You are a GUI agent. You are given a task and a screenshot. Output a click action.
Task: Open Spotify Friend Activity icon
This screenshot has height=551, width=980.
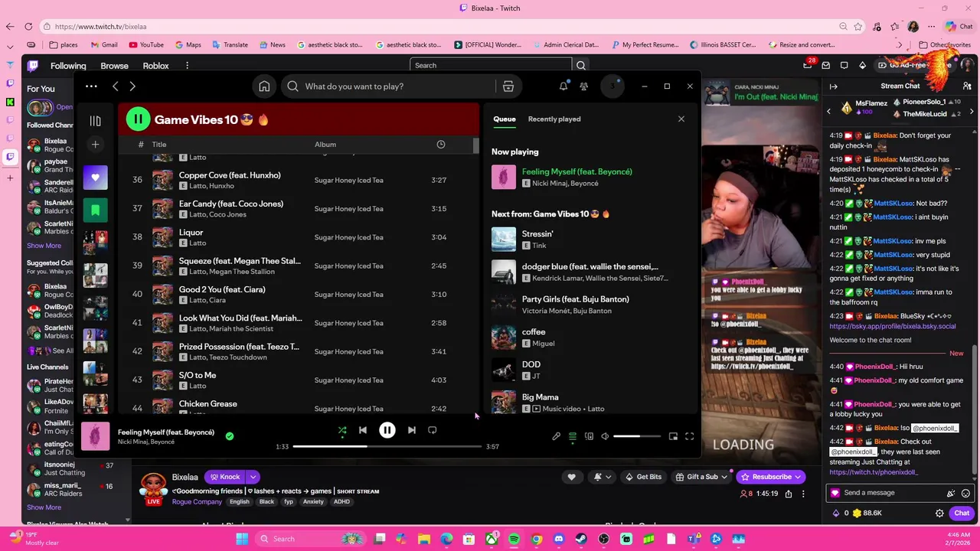(x=584, y=86)
